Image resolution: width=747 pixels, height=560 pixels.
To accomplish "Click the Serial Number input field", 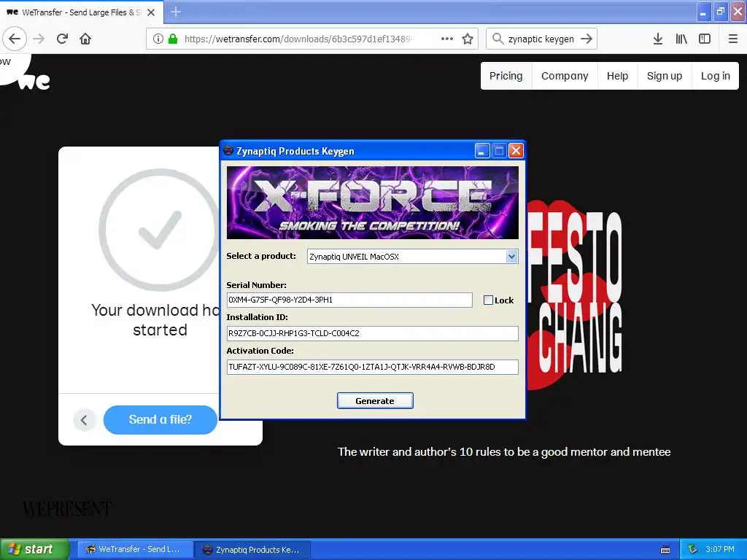I will click(349, 300).
